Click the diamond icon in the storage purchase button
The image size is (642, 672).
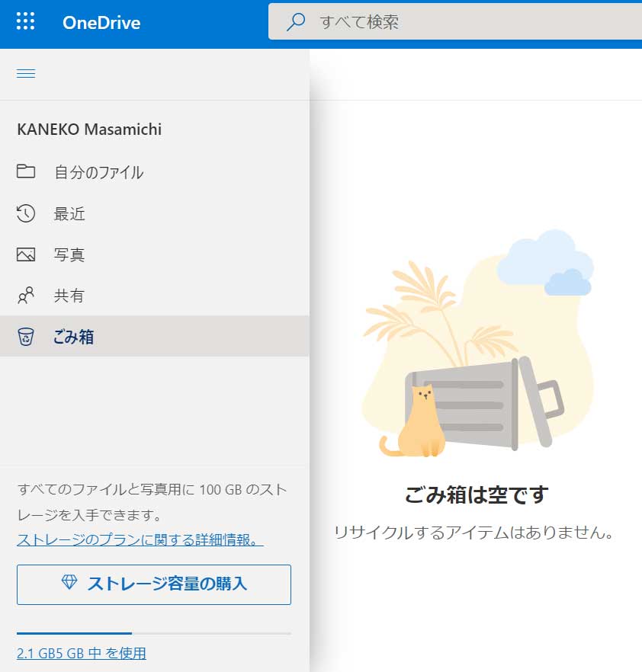[x=69, y=582]
